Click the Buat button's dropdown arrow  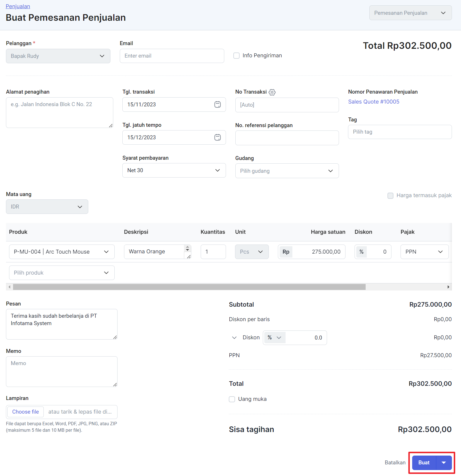444,463
